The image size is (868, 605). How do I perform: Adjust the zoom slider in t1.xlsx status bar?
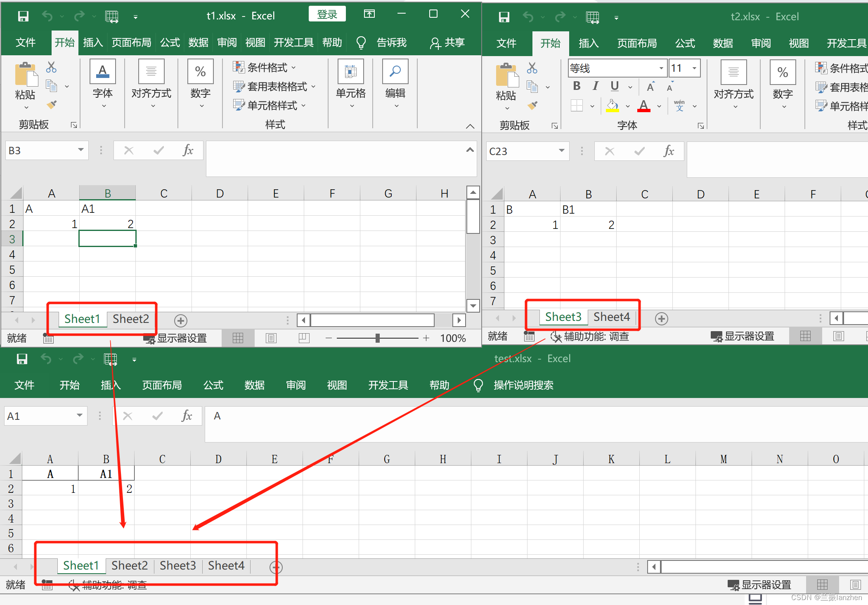point(377,338)
